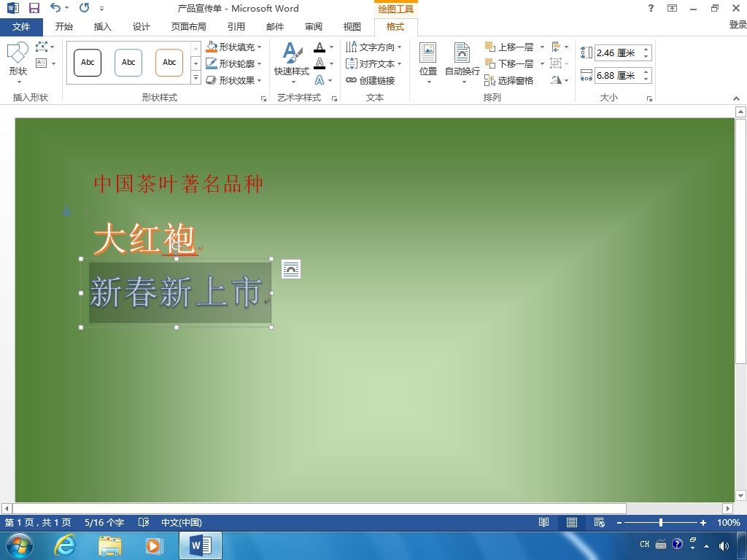Image resolution: width=747 pixels, height=560 pixels.
Task: Save the document from the quick access toolbar
Action: 34,8
